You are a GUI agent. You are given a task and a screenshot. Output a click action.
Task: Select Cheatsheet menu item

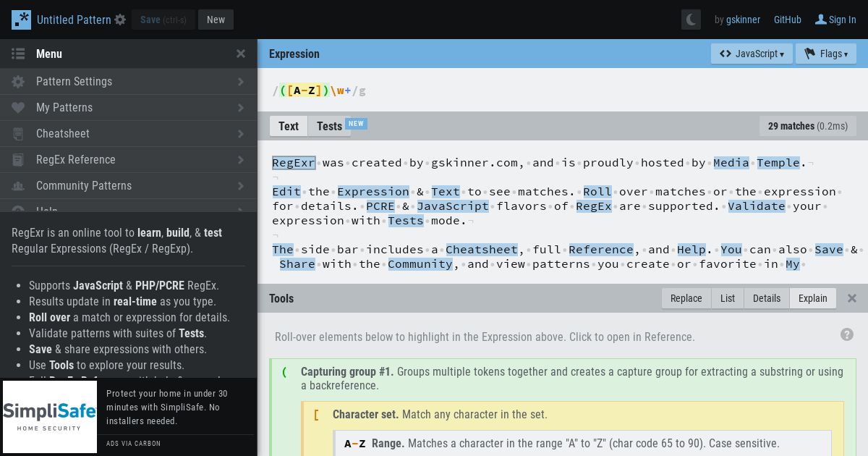(129, 134)
